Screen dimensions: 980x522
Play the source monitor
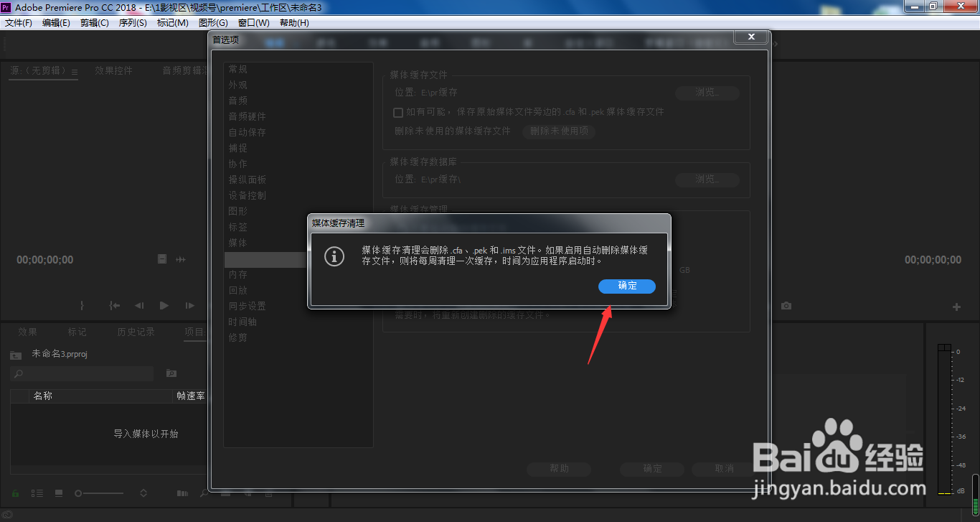point(164,305)
